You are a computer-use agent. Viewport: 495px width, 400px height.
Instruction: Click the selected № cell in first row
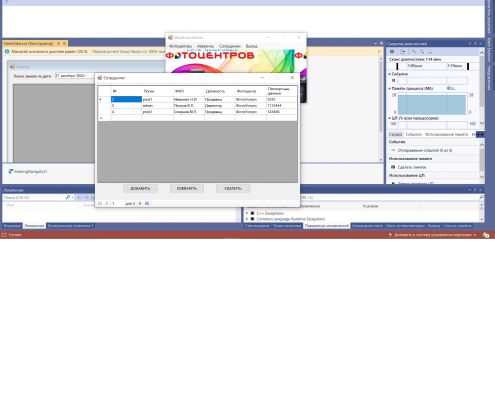click(126, 99)
